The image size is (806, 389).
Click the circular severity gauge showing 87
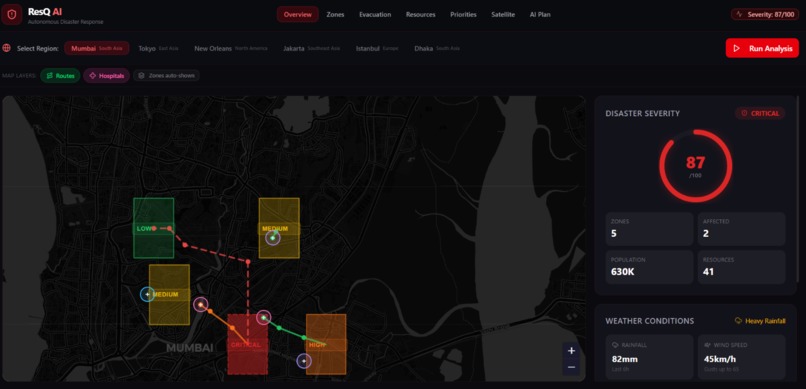(695, 165)
